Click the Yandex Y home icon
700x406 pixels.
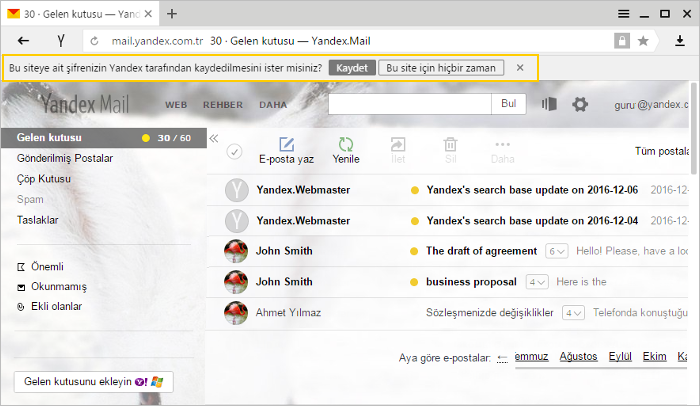(61, 41)
